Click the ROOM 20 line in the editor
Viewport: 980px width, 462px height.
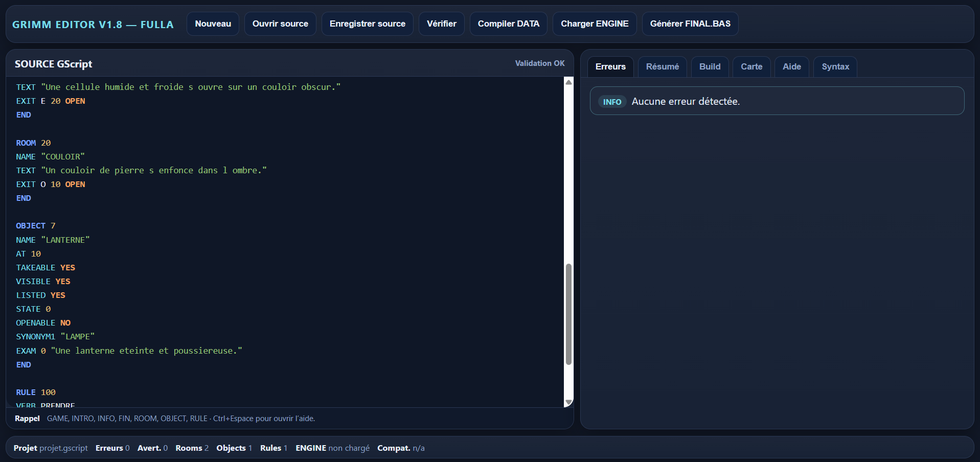click(x=33, y=143)
